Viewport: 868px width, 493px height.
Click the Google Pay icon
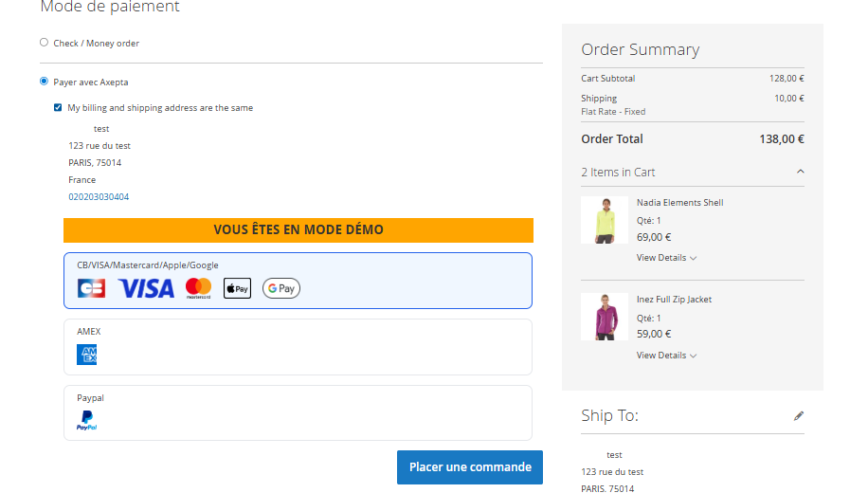click(x=281, y=288)
